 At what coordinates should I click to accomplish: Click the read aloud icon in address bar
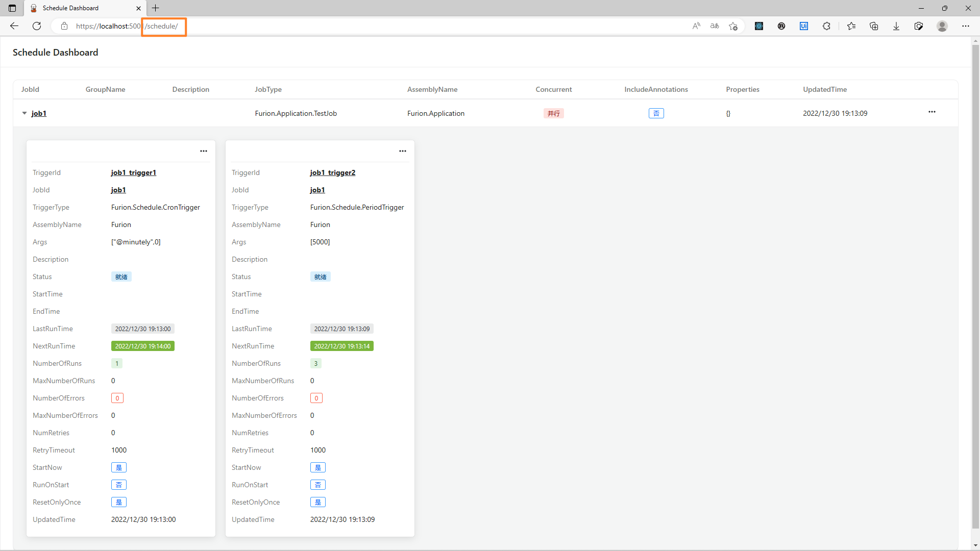[x=696, y=26]
